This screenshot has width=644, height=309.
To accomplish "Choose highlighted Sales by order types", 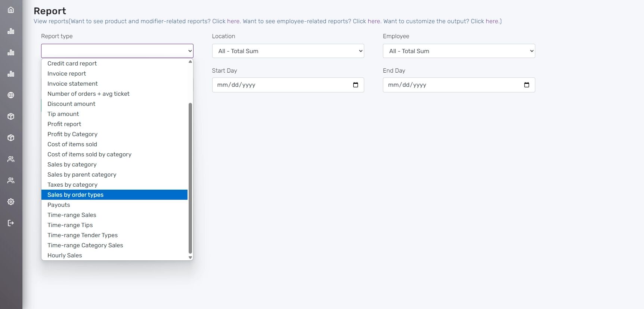I will tap(114, 195).
